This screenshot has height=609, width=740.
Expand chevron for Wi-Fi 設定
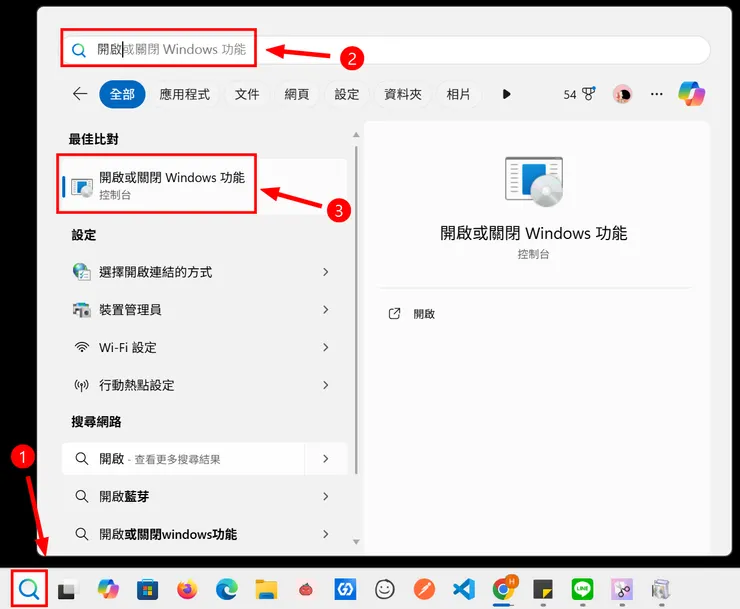[x=326, y=347]
